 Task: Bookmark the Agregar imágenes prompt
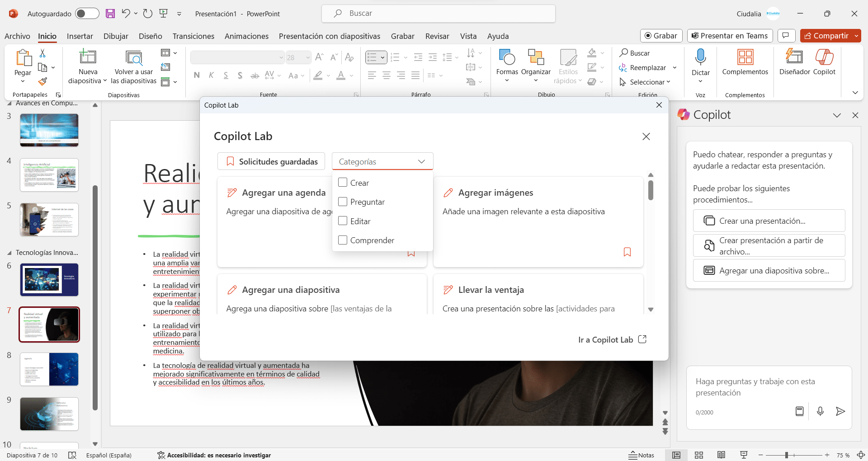tap(627, 252)
